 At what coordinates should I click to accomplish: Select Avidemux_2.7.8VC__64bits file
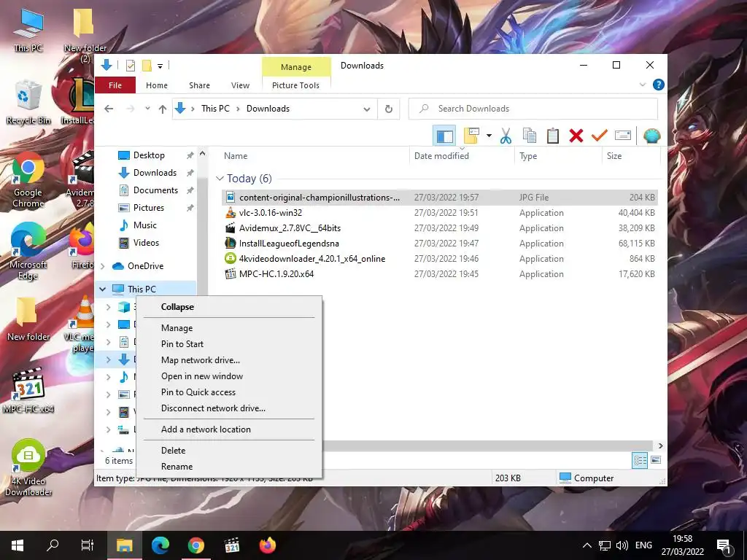(439, 228)
